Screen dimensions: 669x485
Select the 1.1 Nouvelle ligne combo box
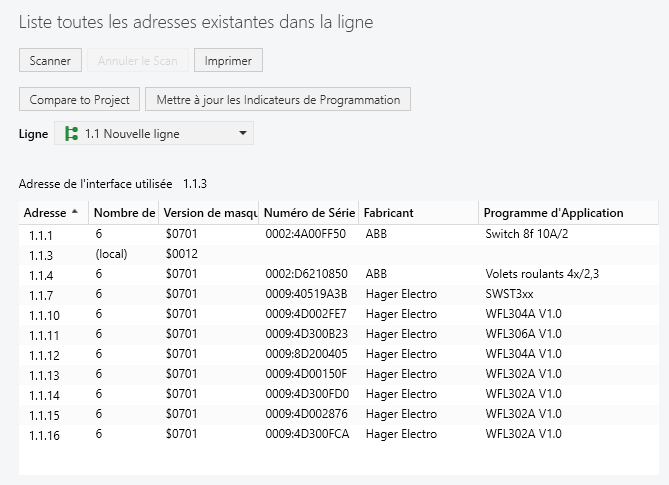coord(153,134)
